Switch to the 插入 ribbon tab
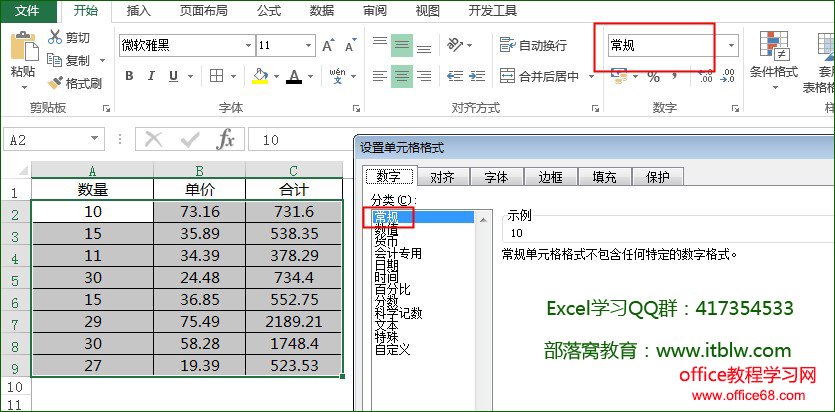835x412 pixels. point(138,11)
